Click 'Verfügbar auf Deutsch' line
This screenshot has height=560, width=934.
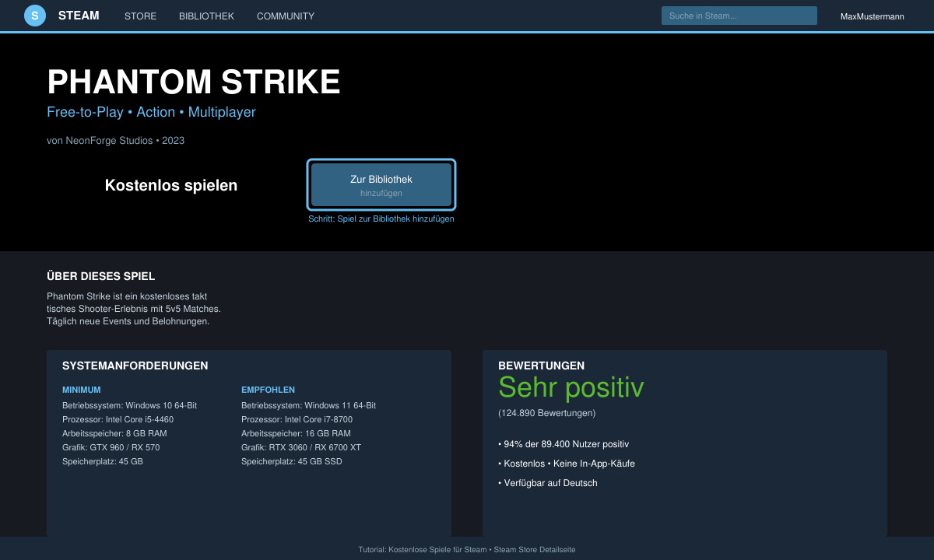tap(548, 483)
